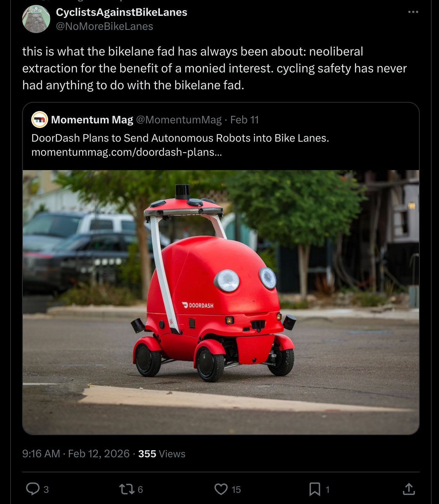This screenshot has height=504, width=439.
Task: Open the quoted post's Feb 11 date
Action: [244, 120]
